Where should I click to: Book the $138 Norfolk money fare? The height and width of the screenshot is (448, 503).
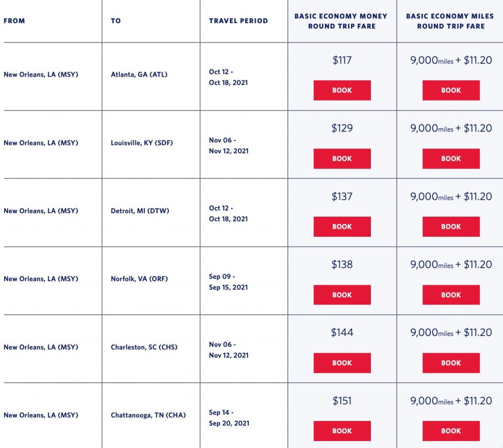point(342,295)
